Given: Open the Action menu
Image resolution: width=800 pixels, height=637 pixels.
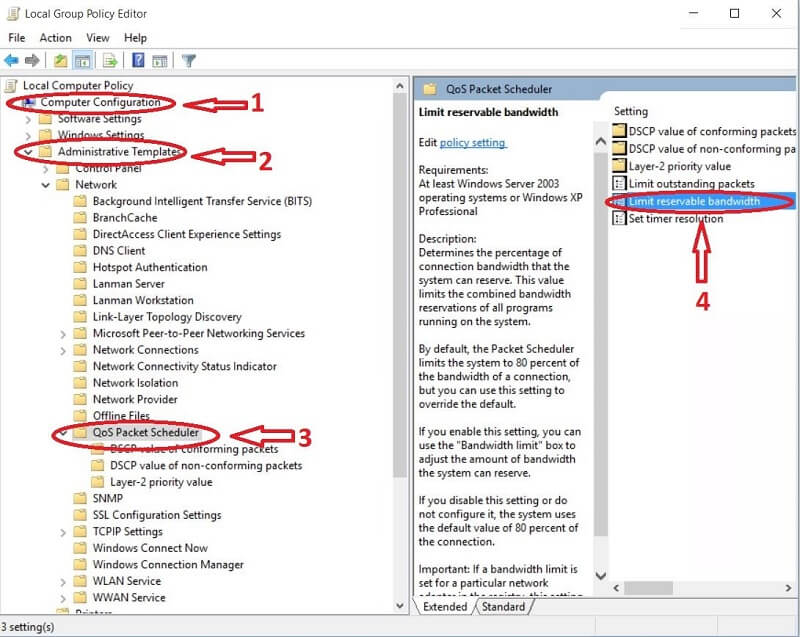Looking at the screenshot, I should click(56, 38).
